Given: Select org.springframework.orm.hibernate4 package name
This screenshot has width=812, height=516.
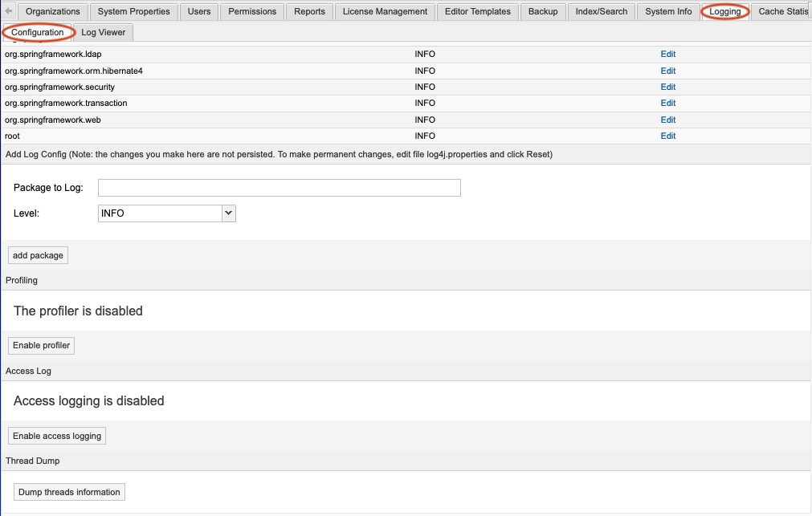Looking at the screenshot, I should [74, 71].
